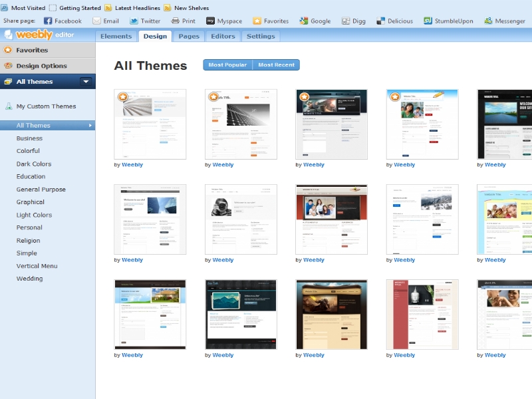
Task: Click the Delicious bookmark icon
Action: [x=380, y=21]
